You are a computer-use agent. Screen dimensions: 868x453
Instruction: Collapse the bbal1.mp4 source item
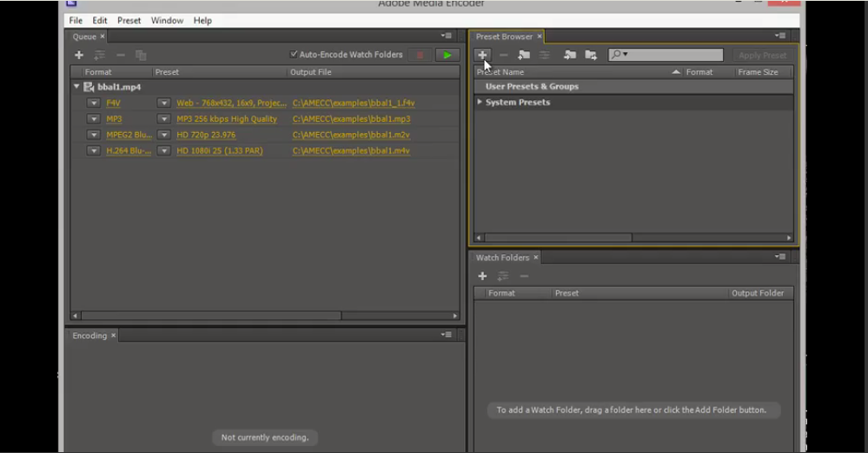point(76,86)
